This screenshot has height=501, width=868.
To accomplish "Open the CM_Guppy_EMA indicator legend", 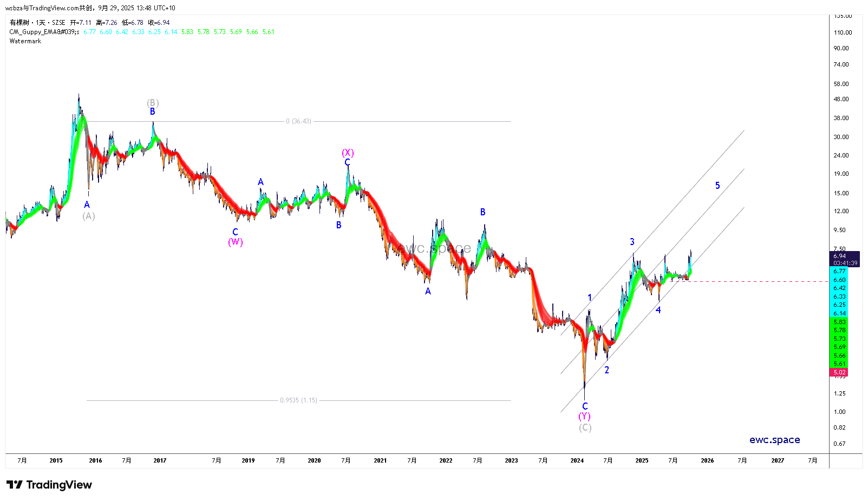I will (44, 32).
